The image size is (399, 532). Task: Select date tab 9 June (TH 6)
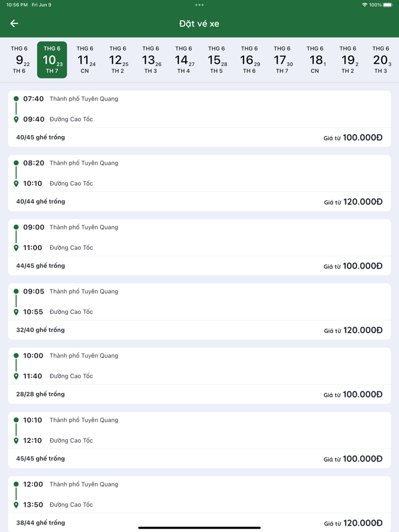click(x=19, y=60)
